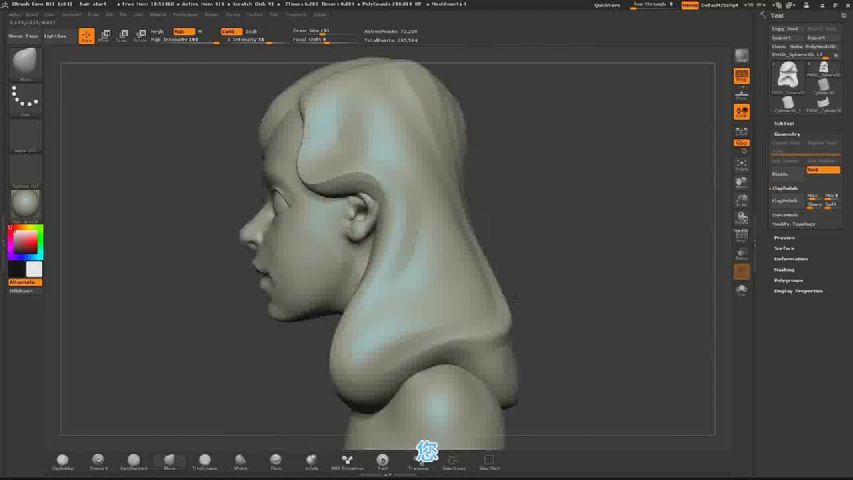Image resolution: width=853 pixels, height=480 pixels.
Task: Click the Alternate button under color picker
Action: point(25,282)
